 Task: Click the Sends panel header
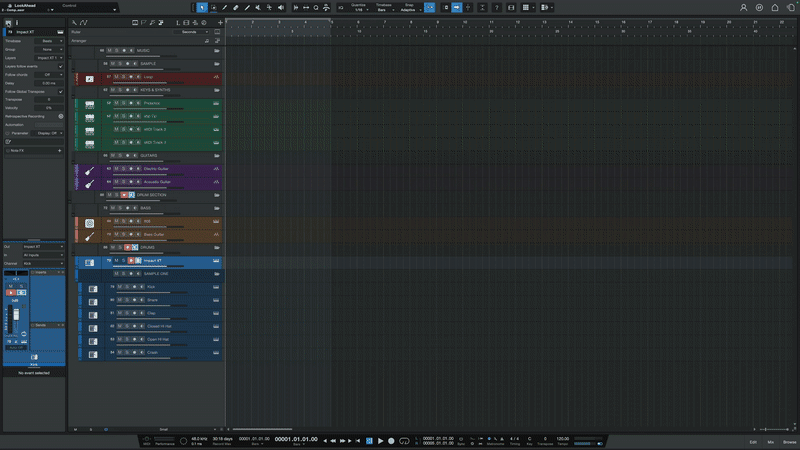47,325
